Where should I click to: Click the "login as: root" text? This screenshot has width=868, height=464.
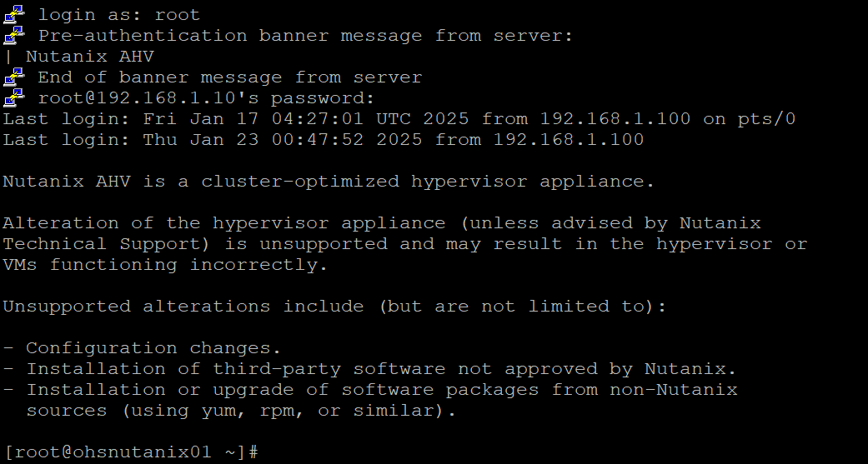118,15
